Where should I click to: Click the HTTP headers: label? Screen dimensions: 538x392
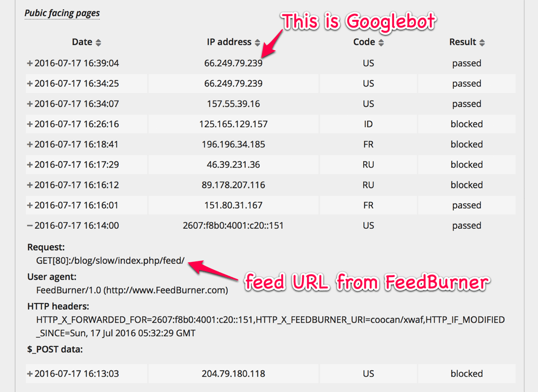tap(58, 306)
